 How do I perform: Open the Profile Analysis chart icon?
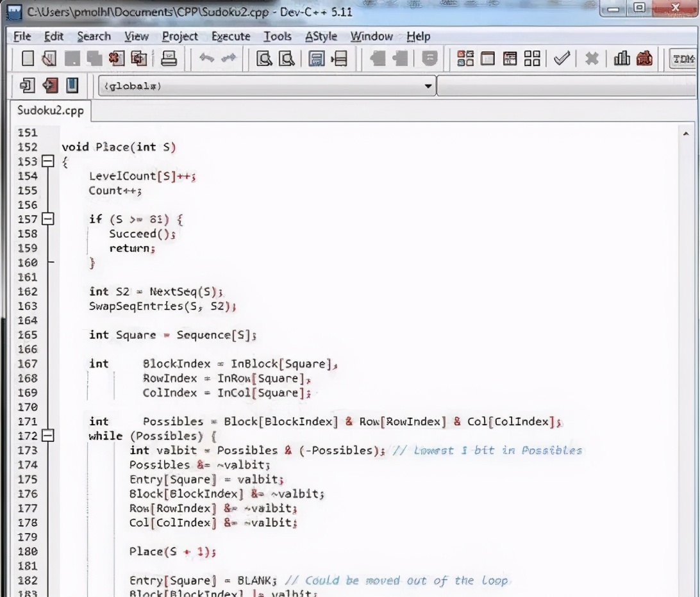pyautogui.click(x=621, y=60)
